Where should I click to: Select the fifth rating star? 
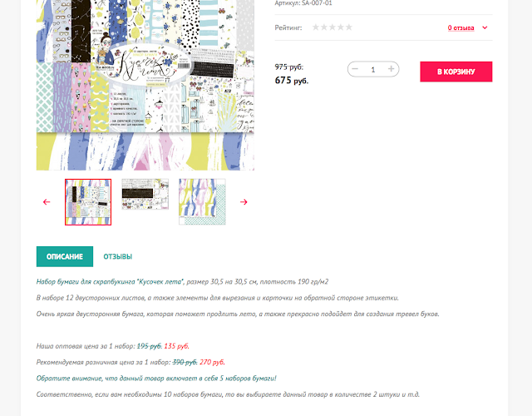point(349,27)
